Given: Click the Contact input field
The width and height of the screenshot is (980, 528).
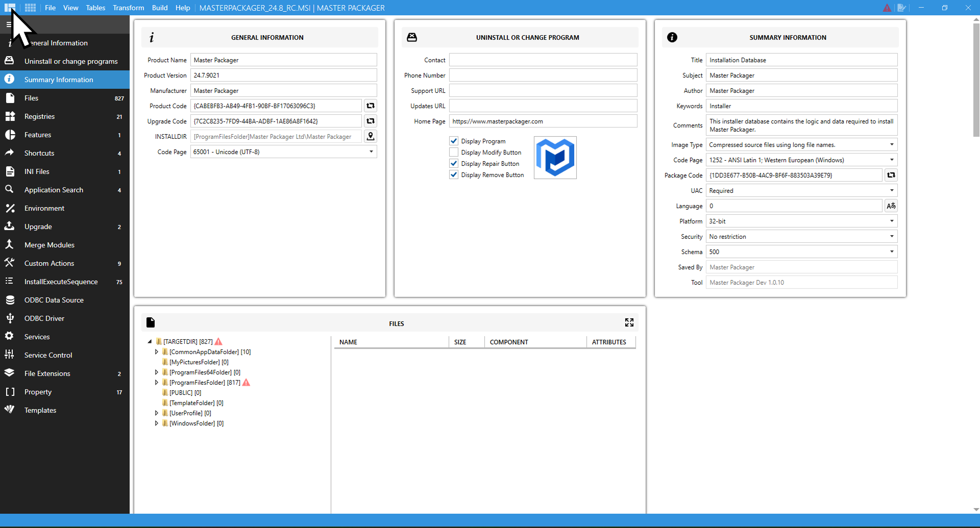Looking at the screenshot, I should tap(543, 60).
